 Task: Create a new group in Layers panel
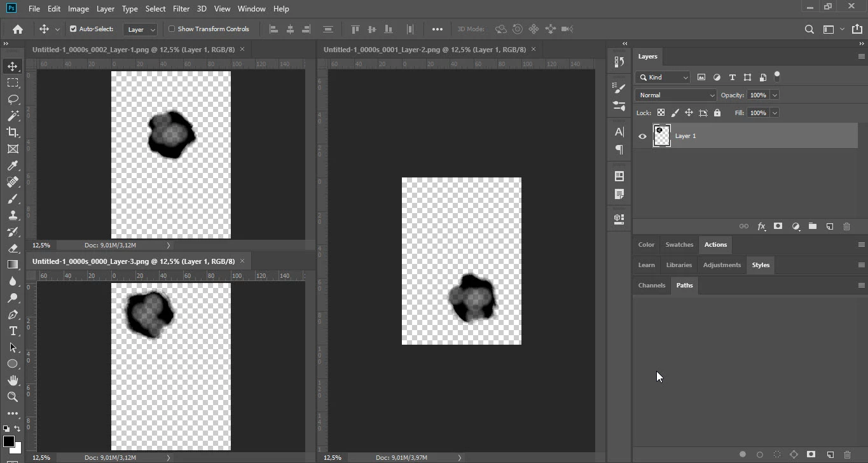tap(813, 226)
